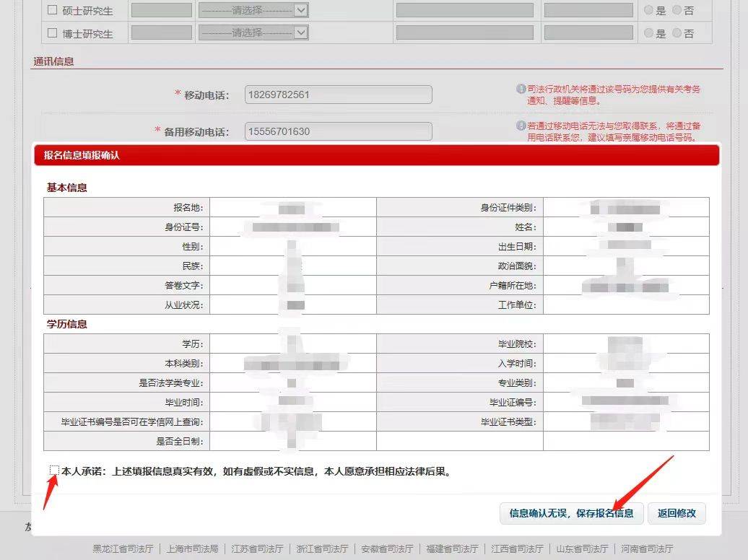Check the 博士研究生 checkbox

click(x=52, y=33)
